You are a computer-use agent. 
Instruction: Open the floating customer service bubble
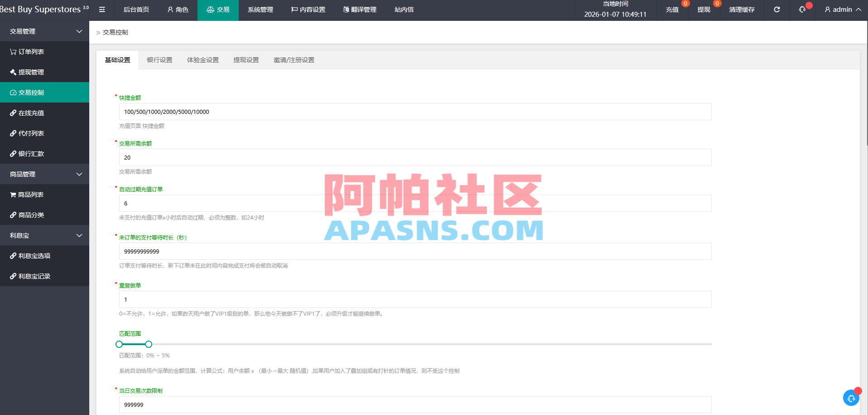851,398
